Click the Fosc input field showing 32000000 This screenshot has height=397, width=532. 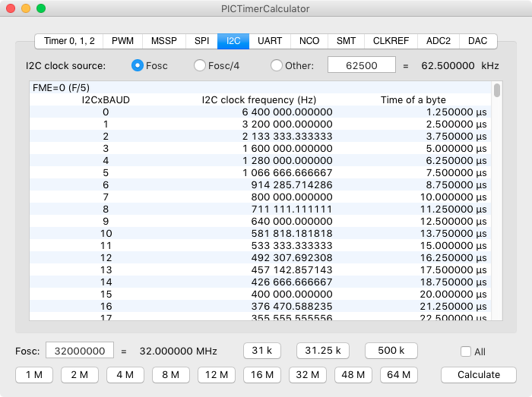pyautogui.click(x=80, y=350)
